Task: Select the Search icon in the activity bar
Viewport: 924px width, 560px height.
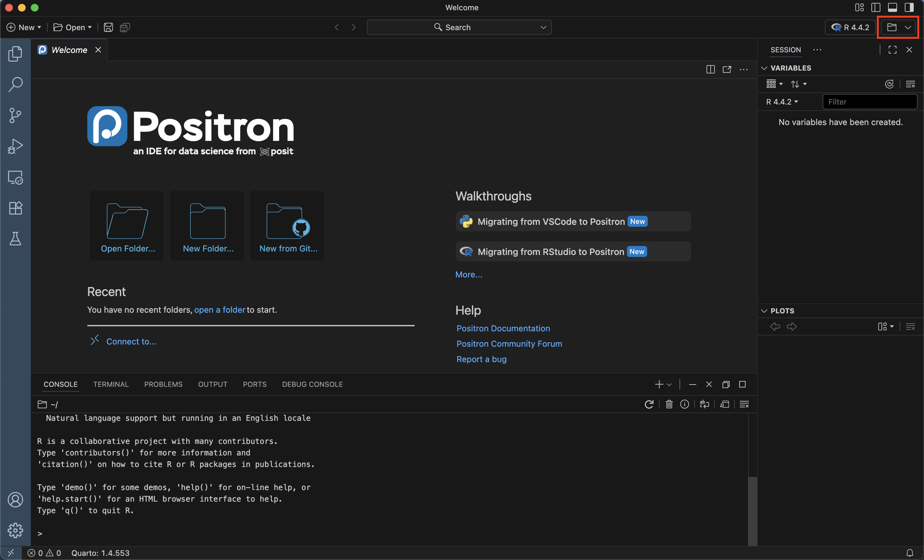Action: click(x=15, y=84)
